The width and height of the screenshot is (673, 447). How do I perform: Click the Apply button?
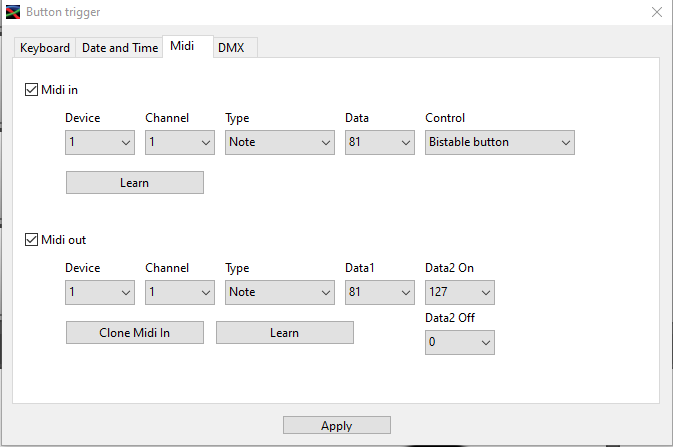point(337,426)
